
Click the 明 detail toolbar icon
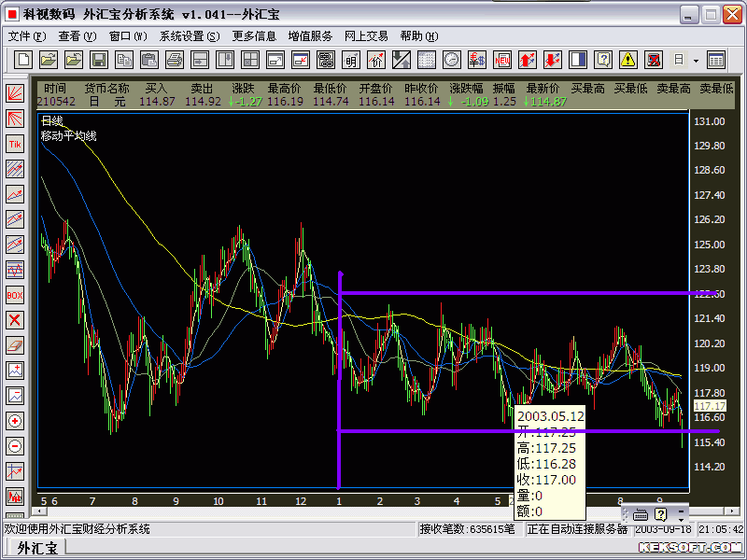[x=351, y=60]
